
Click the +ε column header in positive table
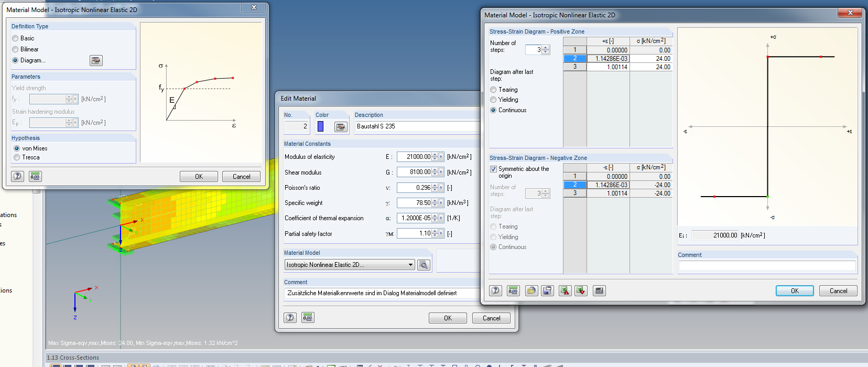coord(608,41)
